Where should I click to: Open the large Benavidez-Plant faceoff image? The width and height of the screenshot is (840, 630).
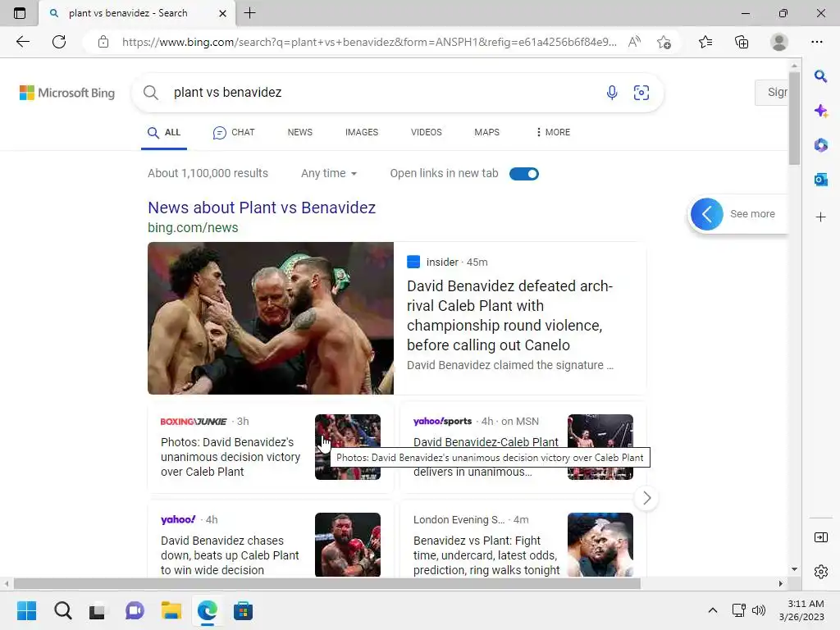click(271, 318)
